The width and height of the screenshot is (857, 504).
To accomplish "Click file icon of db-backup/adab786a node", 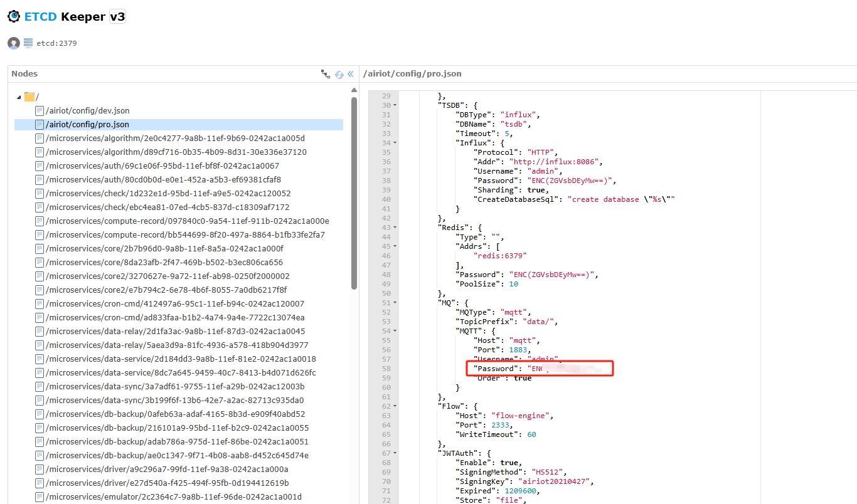I will pyautogui.click(x=40, y=442).
